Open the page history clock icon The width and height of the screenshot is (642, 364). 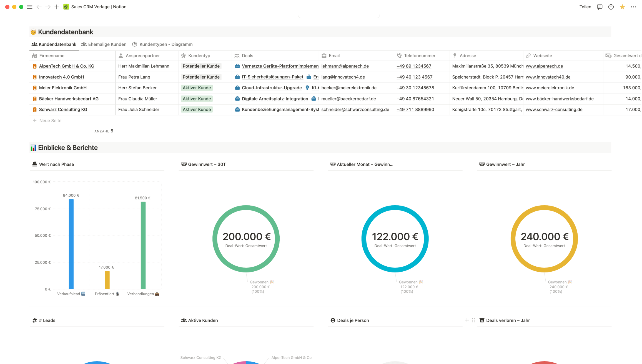tap(611, 7)
